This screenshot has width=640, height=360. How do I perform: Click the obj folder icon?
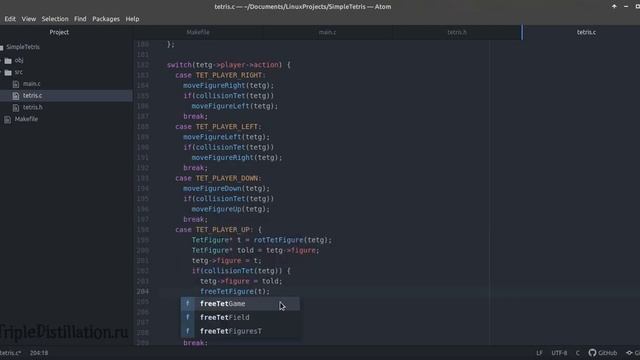[8, 61]
